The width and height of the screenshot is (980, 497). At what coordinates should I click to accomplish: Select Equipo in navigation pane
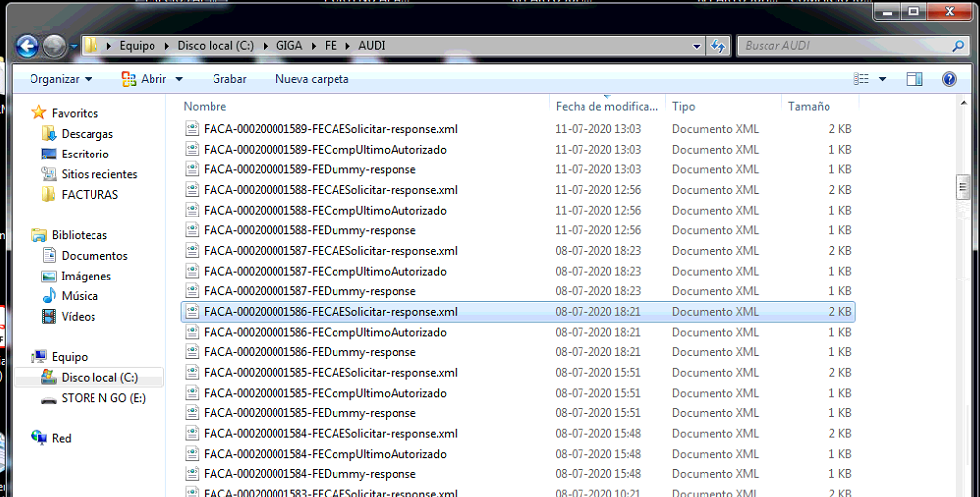coord(69,357)
